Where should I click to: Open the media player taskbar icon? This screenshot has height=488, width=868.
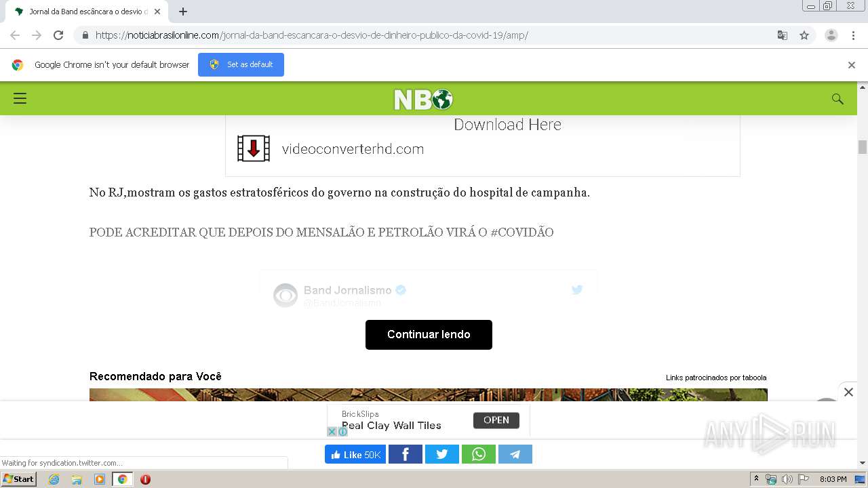tap(100, 479)
